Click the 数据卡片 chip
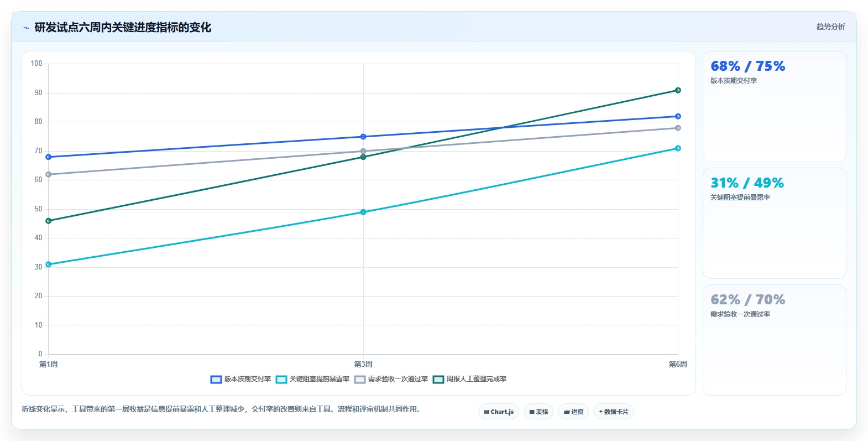The width and height of the screenshot is (868, 441). [x=614, y=412]
